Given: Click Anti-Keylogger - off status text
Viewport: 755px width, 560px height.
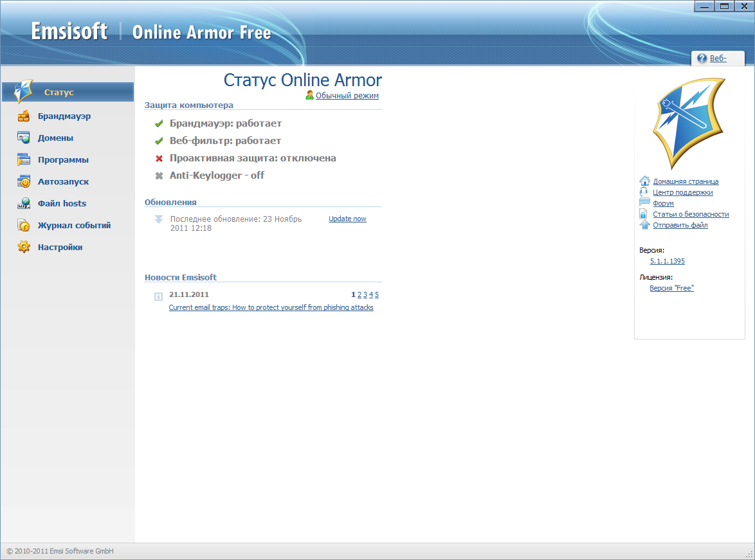Looking at the screenshot, I should coord(217,176).
